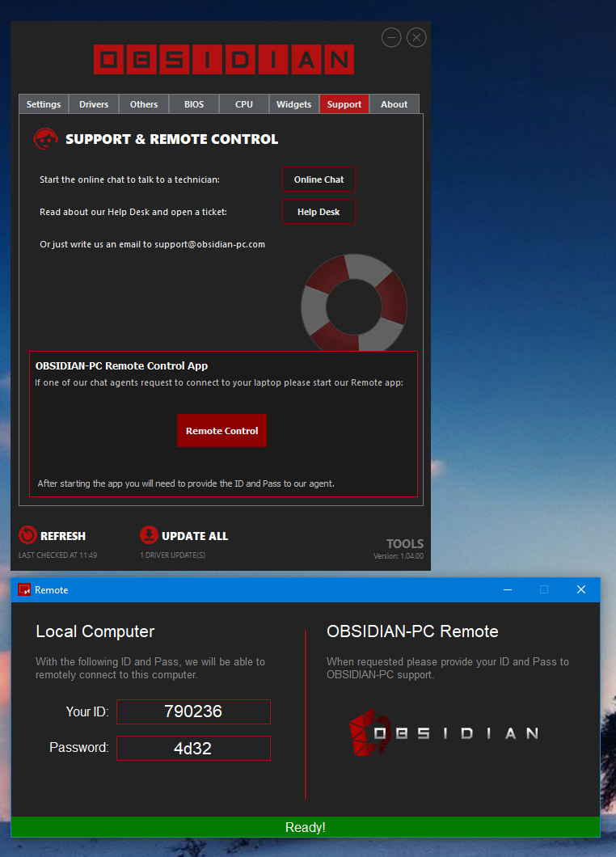Image resolution: width=616 pixels, height=857 pixels.
Task: Launch the Remote Control app
Action: tap(222, 431)
